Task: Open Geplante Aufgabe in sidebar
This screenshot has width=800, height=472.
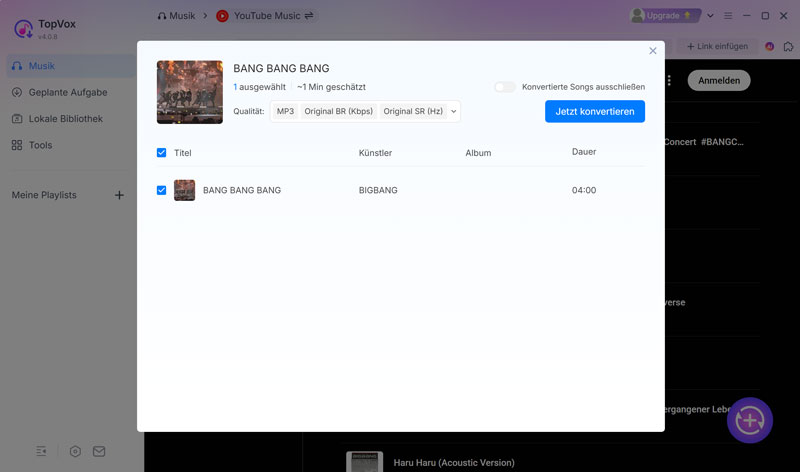Action: [70, 92]
